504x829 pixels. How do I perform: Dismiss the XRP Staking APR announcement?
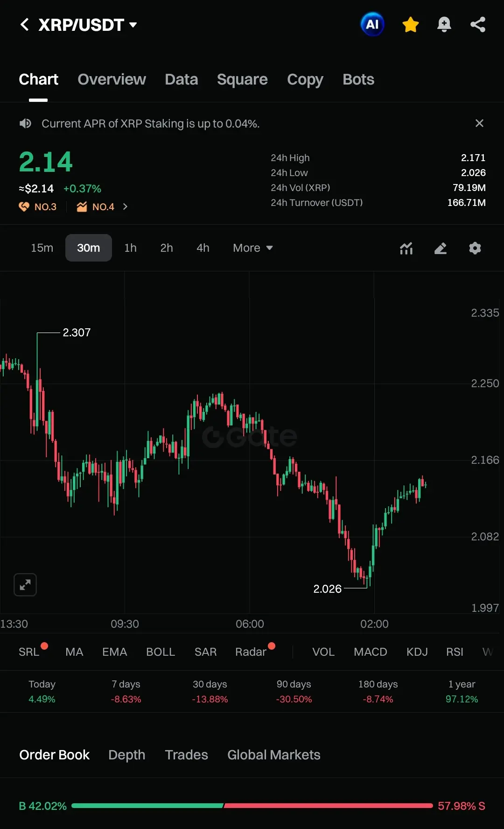click(479, 123)
